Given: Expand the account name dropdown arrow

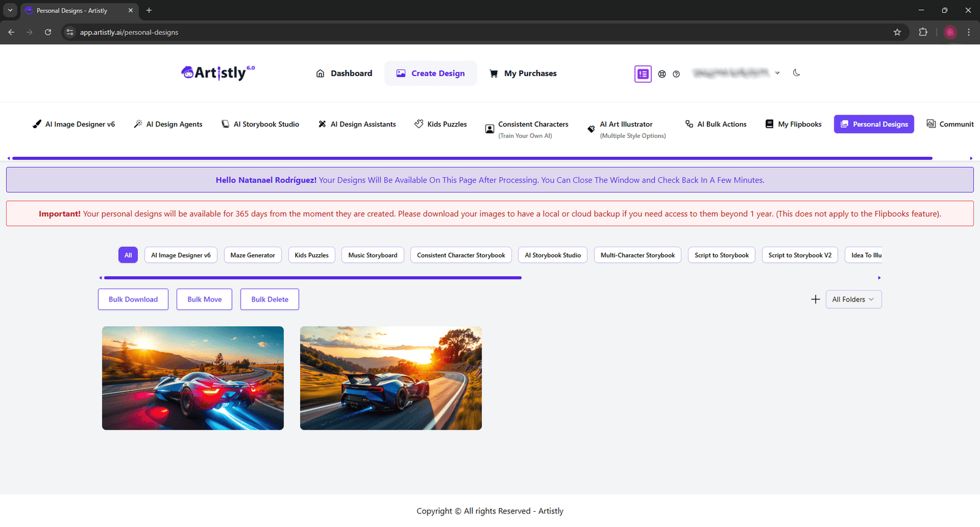Looking at the screenshot, I should tap(777, 73).
